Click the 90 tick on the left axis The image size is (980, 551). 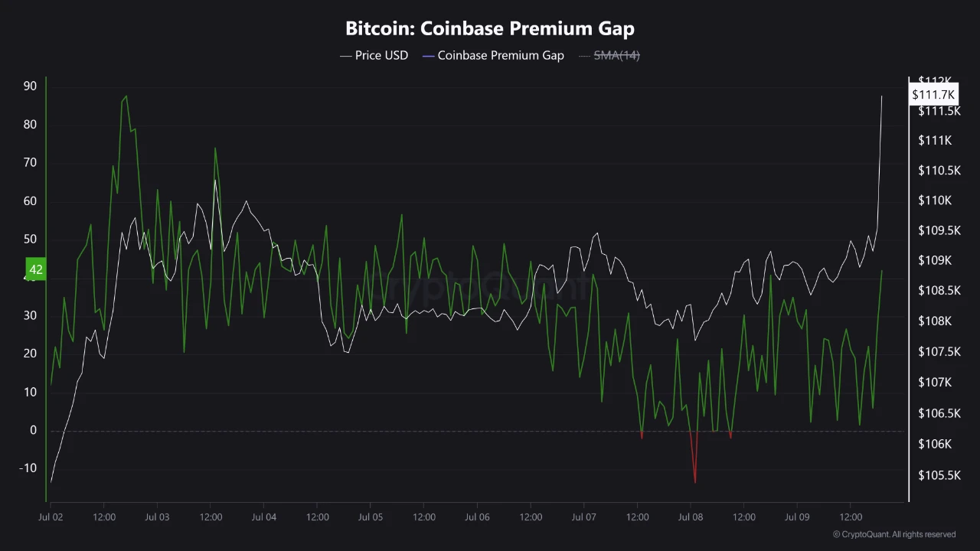[30, 86]
